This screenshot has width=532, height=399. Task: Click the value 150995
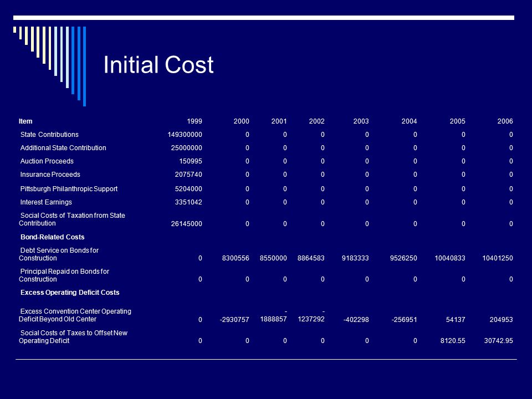191,161
